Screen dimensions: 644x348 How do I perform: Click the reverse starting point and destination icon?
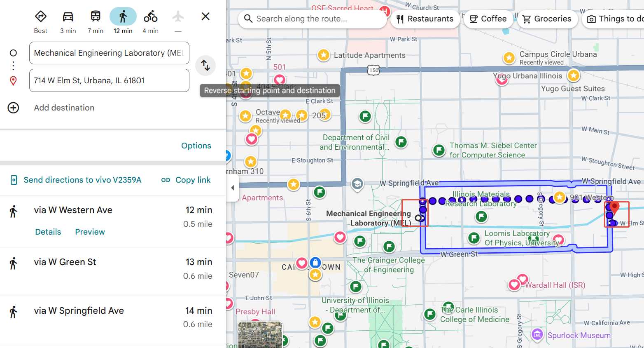[x=205, y=66]
